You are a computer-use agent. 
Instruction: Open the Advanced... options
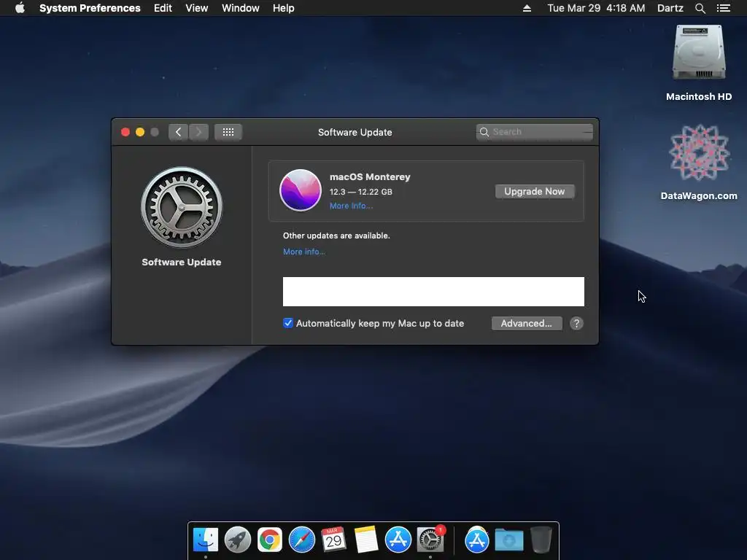tap(527, 323)
